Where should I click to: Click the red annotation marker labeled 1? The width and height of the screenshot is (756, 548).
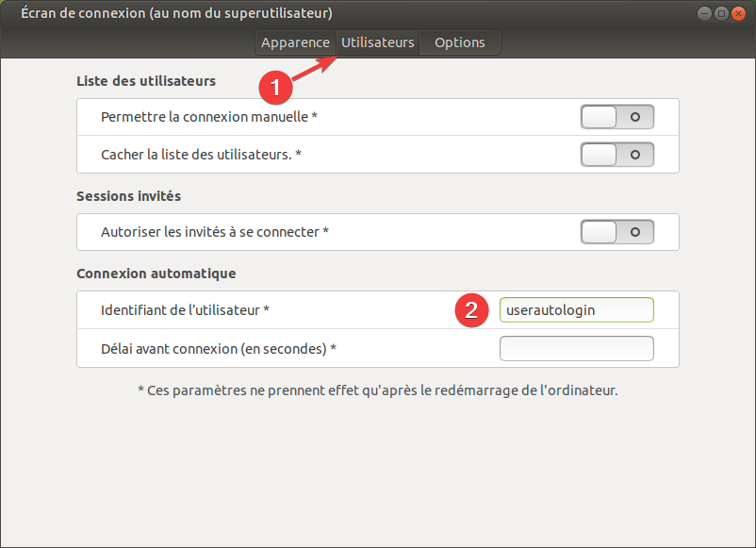pos(274,88)
